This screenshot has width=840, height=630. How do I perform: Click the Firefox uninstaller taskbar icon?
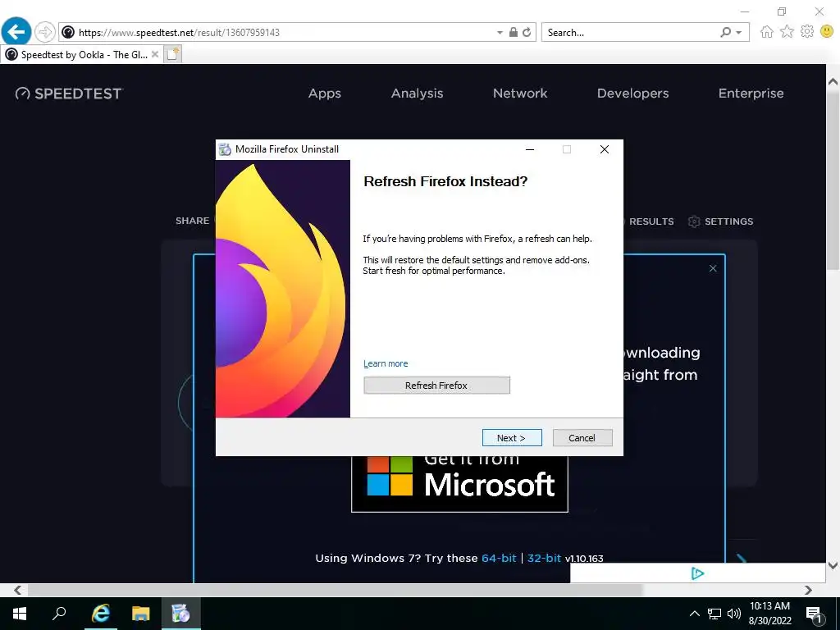tap(181, 614)
